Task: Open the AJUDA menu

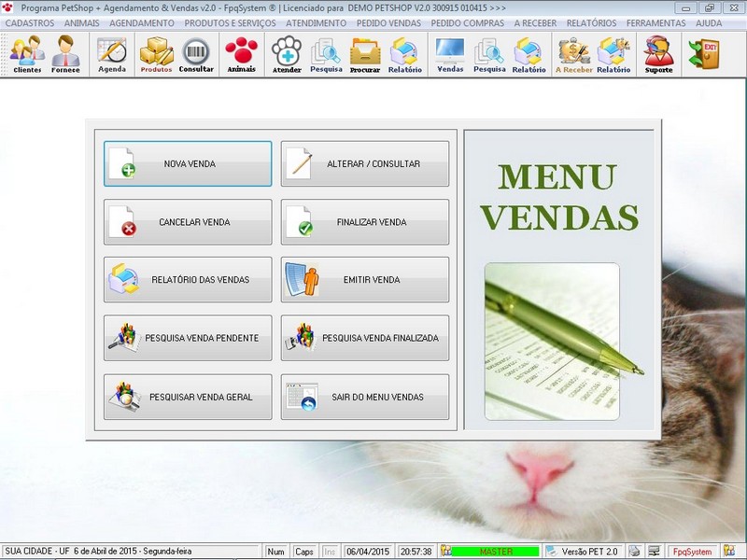Action: click(709, 22)
